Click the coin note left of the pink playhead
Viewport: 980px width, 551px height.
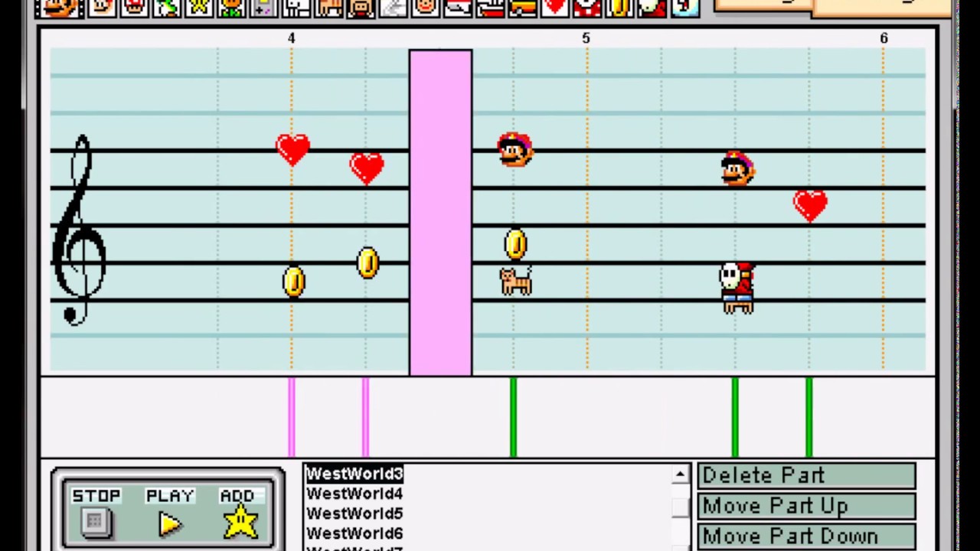coord(367,263)
